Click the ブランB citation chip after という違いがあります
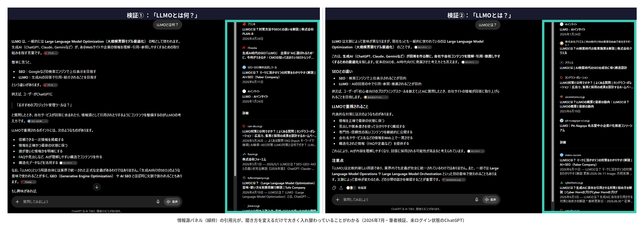The width and height of the screenshot is (644, 234). 50,85
